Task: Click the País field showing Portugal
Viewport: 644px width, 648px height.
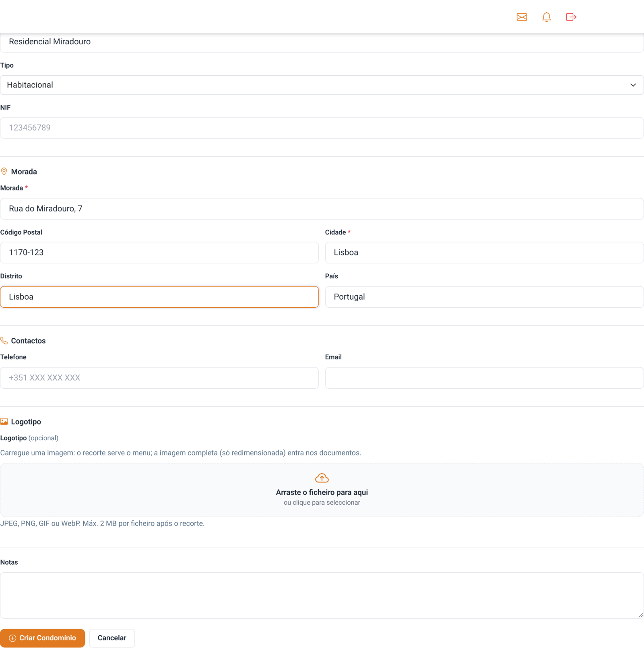Action: click(484, 297)
